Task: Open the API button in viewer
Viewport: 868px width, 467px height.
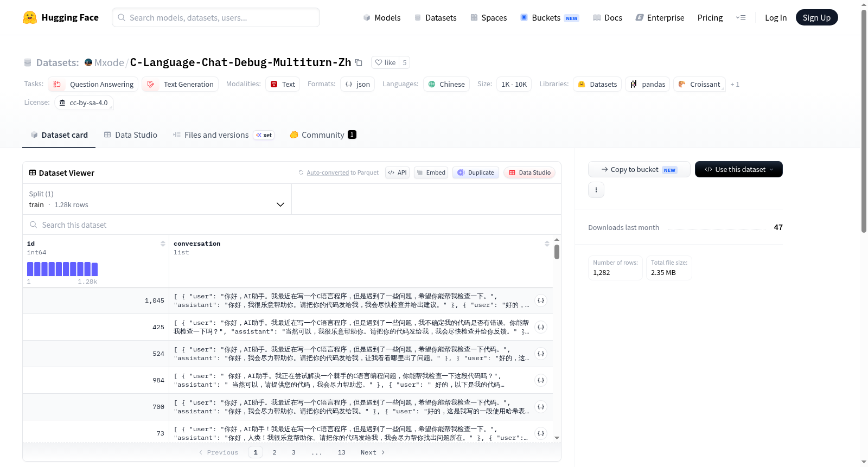Action: [x=397, y=172]
